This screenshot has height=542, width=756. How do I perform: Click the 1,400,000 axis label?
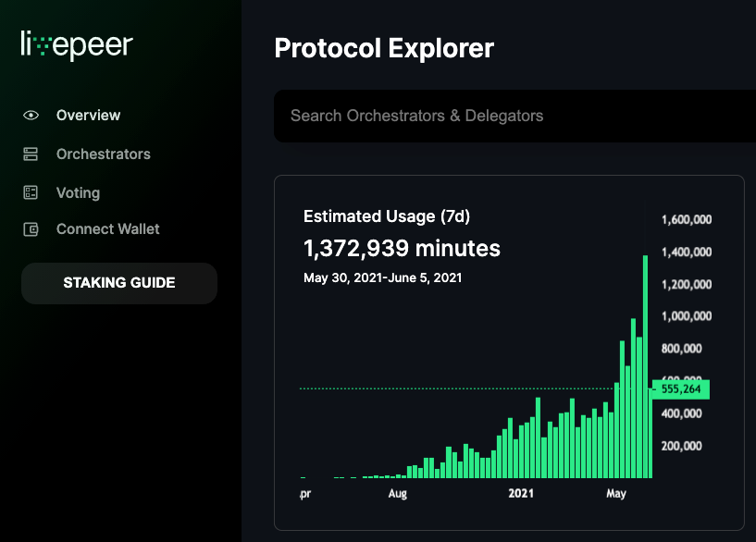687,252
